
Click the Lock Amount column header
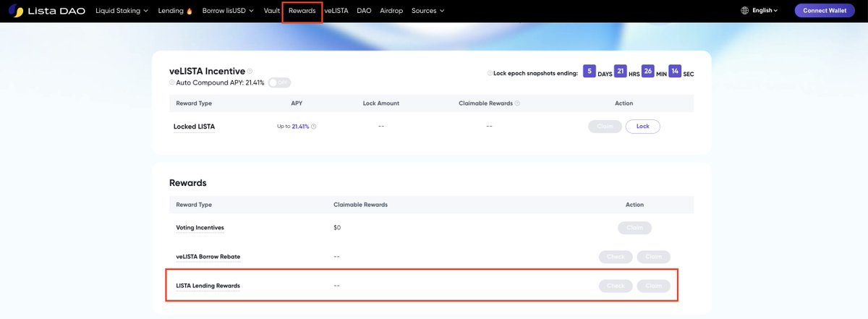click(381, 103)
